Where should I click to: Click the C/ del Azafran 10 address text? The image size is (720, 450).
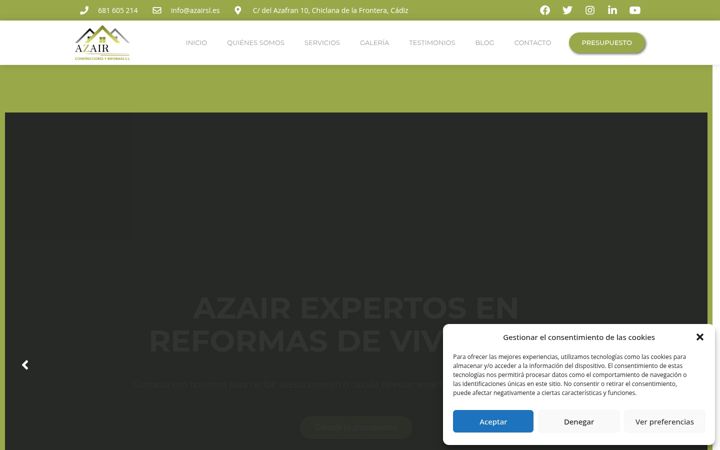click(x=330, y=10)
